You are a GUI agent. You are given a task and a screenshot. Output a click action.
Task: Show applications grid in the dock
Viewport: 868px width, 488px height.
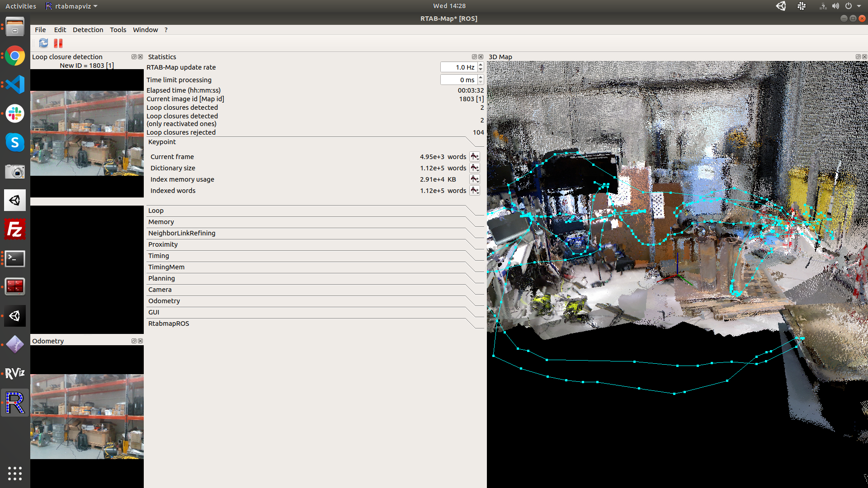(x=15, y=473)
